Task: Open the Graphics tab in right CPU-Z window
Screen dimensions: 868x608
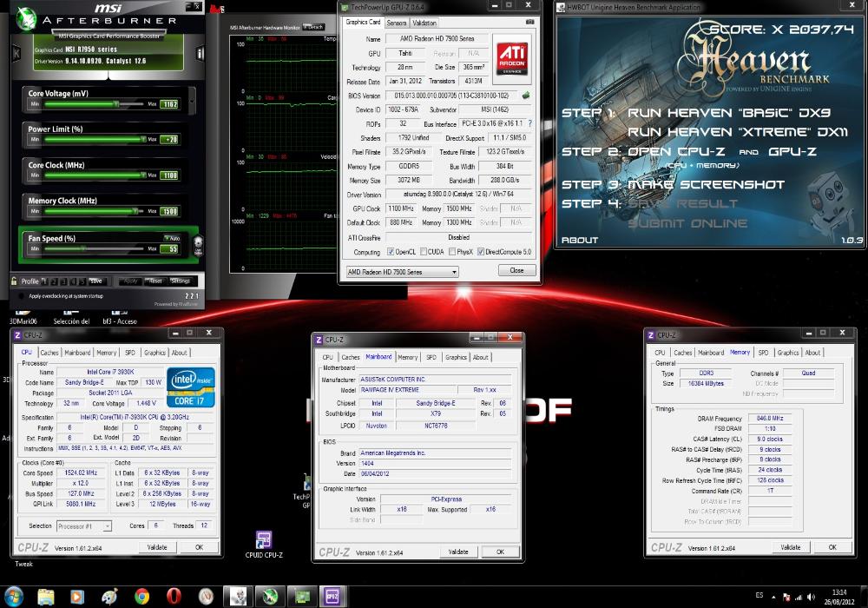Action: click(788, 353)
